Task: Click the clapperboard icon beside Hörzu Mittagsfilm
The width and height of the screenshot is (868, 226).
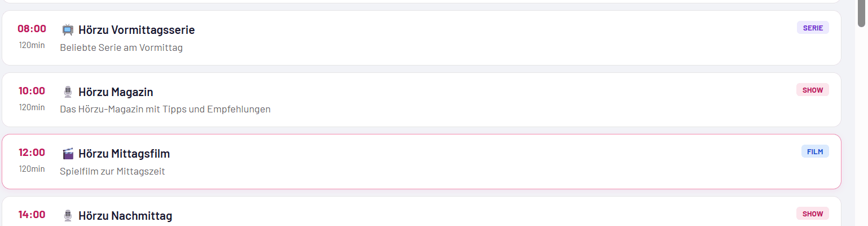Action: coord(68,154)
